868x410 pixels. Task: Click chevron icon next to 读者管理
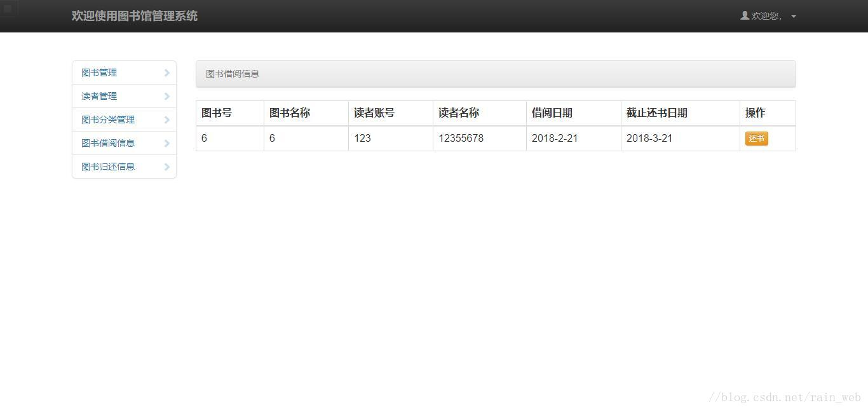pyautogui.click(x=167, y=96)
